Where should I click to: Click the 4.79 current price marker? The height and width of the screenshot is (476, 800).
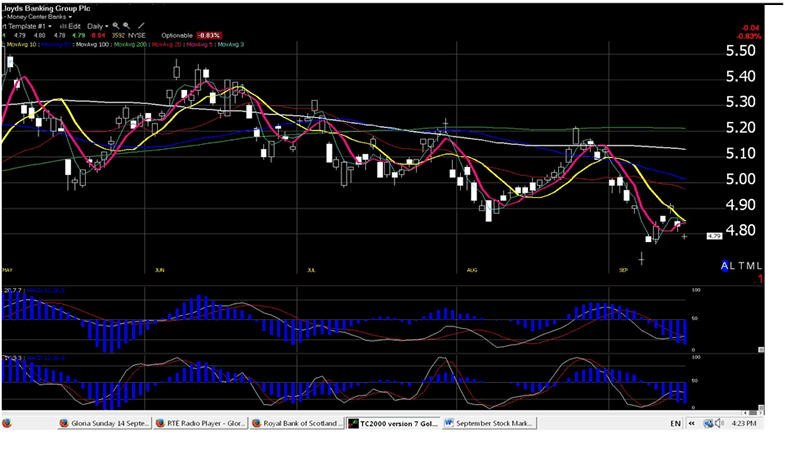tap(714, 236)
